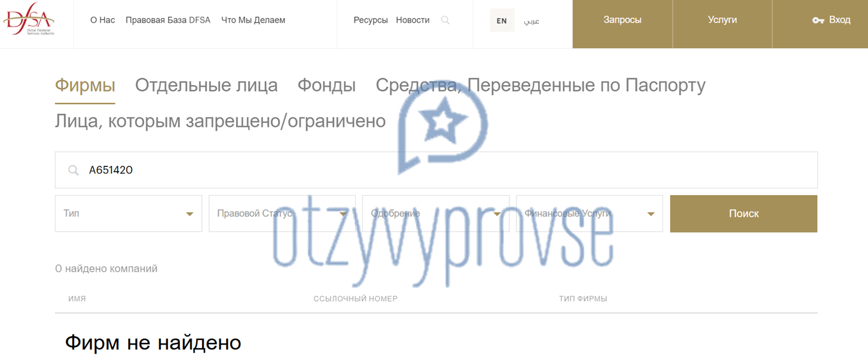Click the key icon beside Вход
This screenshot has width=868, height=362.
tap(818, 20)
